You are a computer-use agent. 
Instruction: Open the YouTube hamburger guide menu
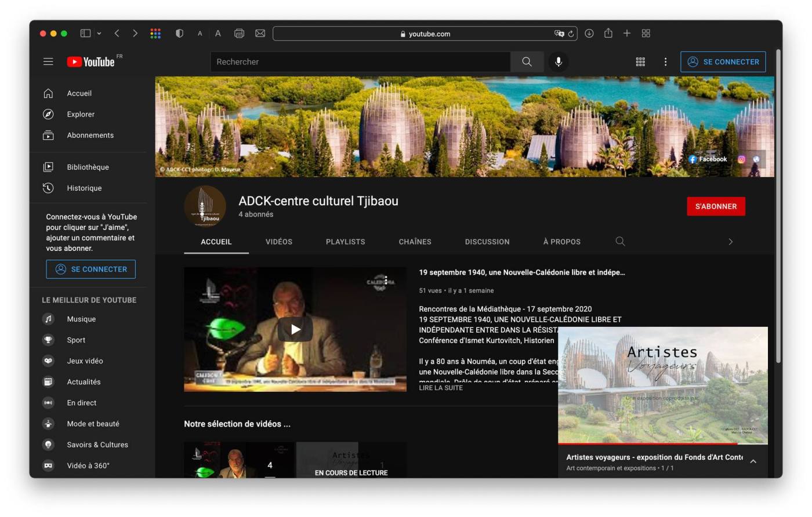point(48,61)
